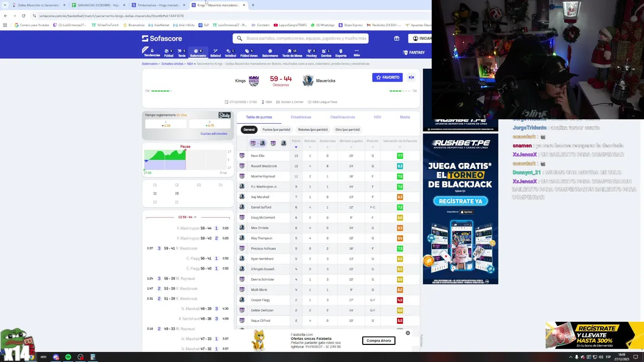Click the Iniciar sesión button
The height and width of the screenshot is (362, 644).
[x=422, y=38]
